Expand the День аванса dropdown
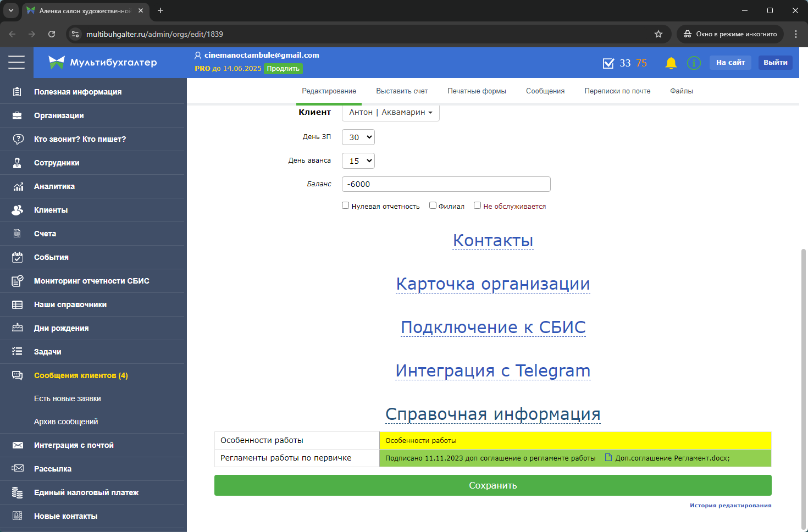Image resolution: width=808 pixels, height=532 pixels. [358, 161]
